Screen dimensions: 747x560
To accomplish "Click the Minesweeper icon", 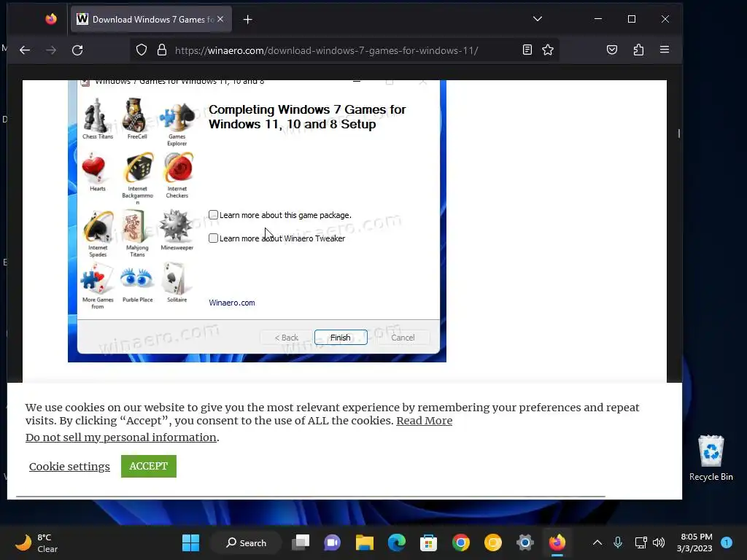I will click(x=177, y=230).
